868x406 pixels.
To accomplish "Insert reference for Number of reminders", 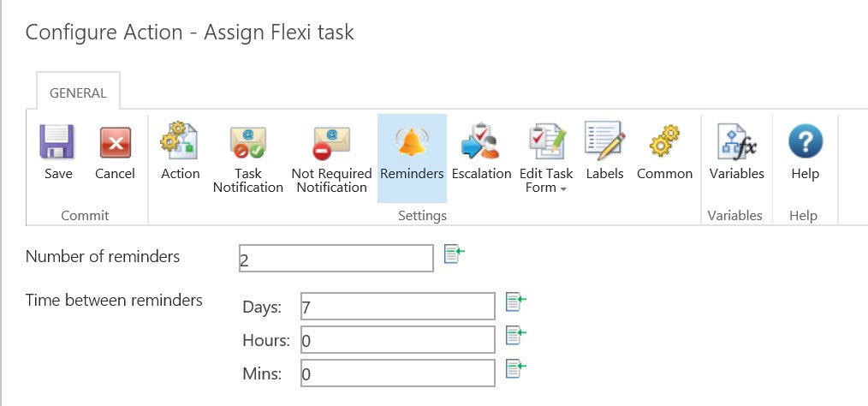I will (454, 254).
